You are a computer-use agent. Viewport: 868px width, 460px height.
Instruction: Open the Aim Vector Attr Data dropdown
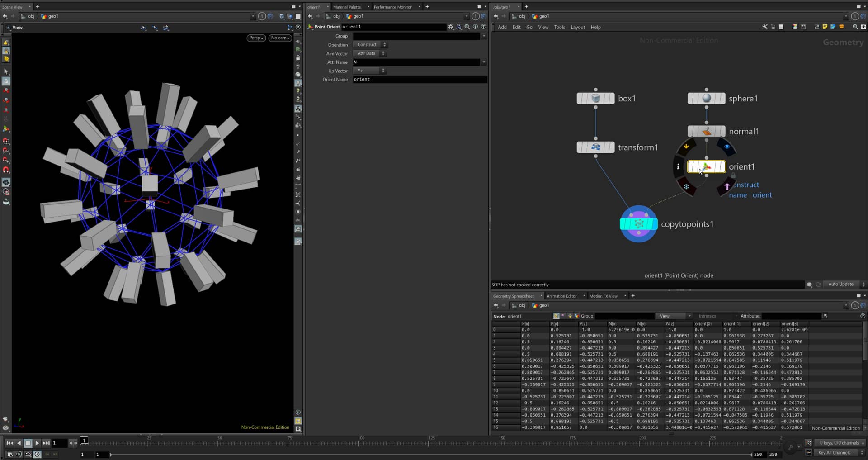point(369,53)
